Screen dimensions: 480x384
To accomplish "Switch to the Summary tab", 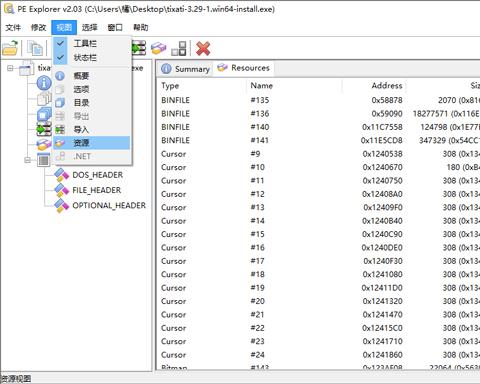I will 185,69.
